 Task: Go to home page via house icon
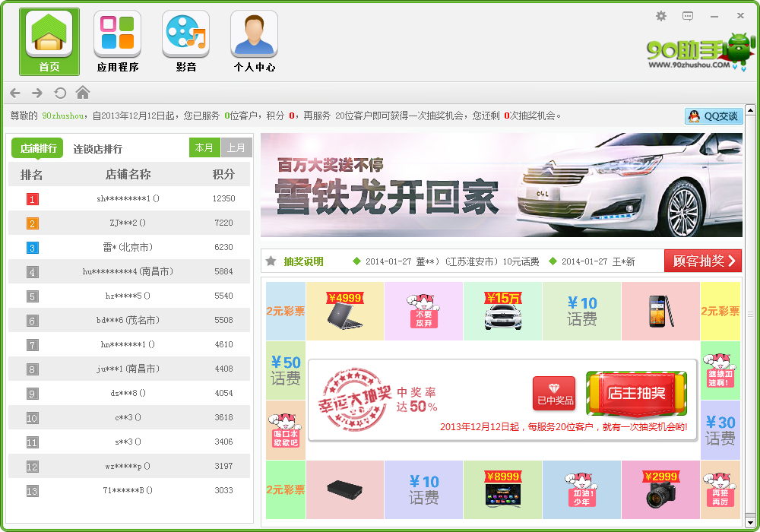point(83,92)
